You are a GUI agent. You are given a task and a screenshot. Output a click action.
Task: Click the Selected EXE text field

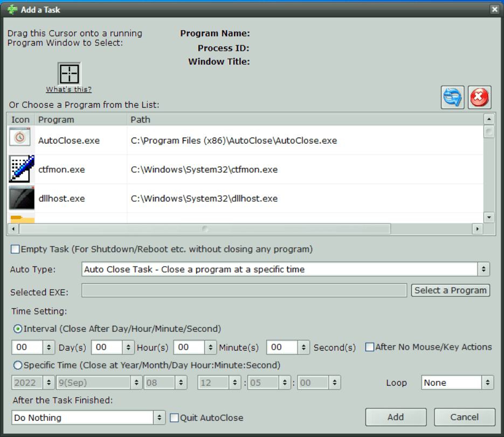coord(244,290)
